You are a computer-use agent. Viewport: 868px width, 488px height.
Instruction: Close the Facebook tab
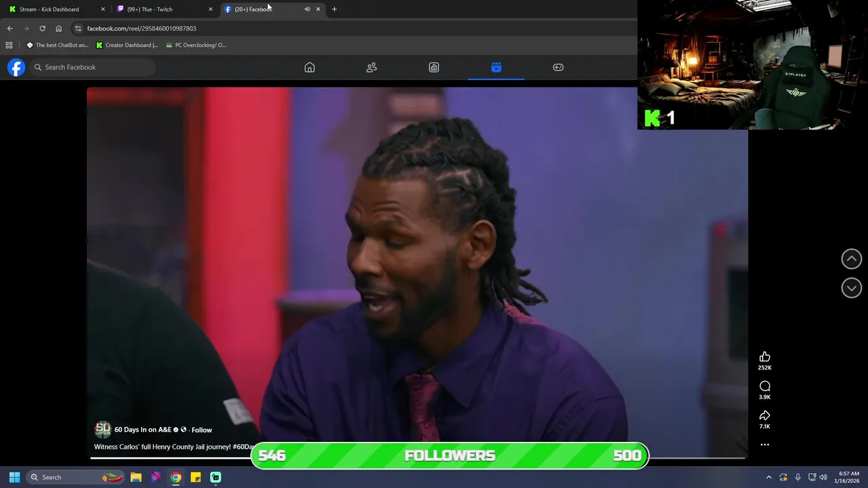point(318,9)
